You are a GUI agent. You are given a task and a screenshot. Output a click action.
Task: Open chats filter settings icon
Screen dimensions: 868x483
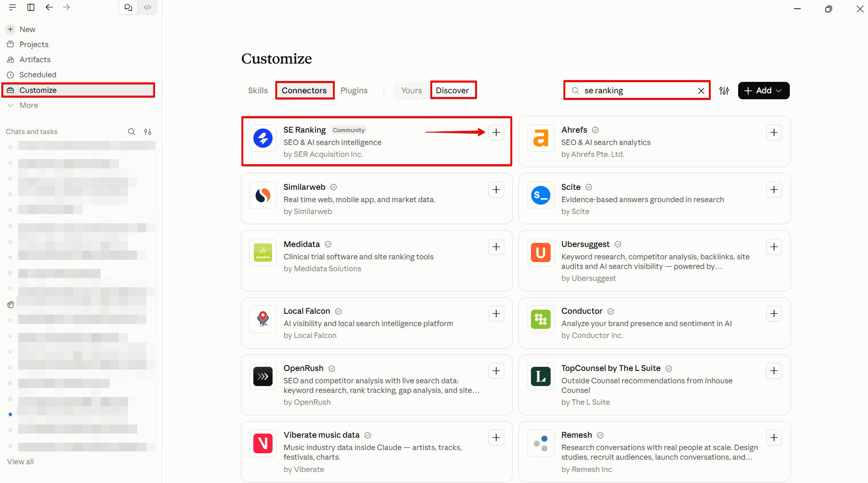[148, 132]
